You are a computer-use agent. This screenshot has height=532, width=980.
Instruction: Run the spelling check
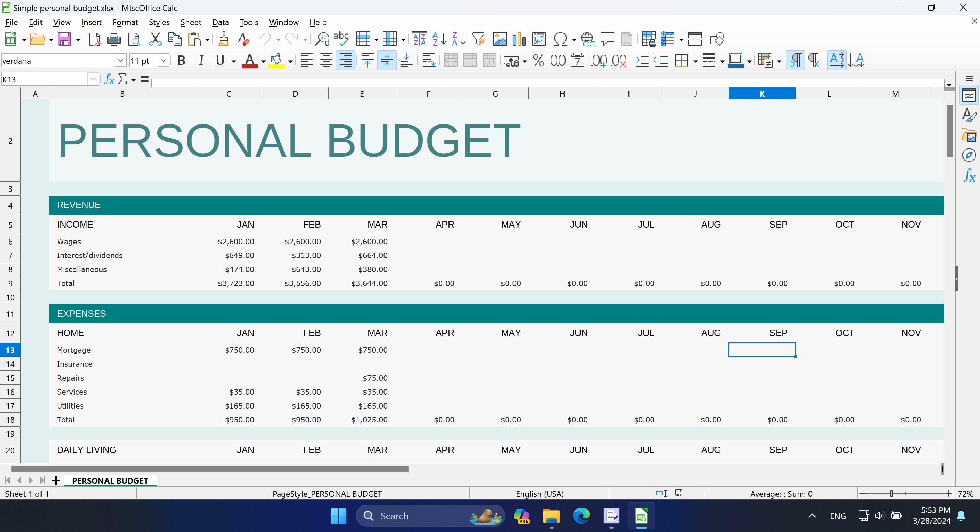(341, 39)
